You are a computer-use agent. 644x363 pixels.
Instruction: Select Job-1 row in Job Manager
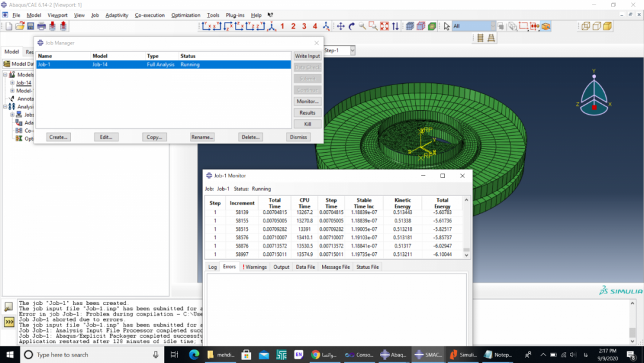click(x=163, y=64)
